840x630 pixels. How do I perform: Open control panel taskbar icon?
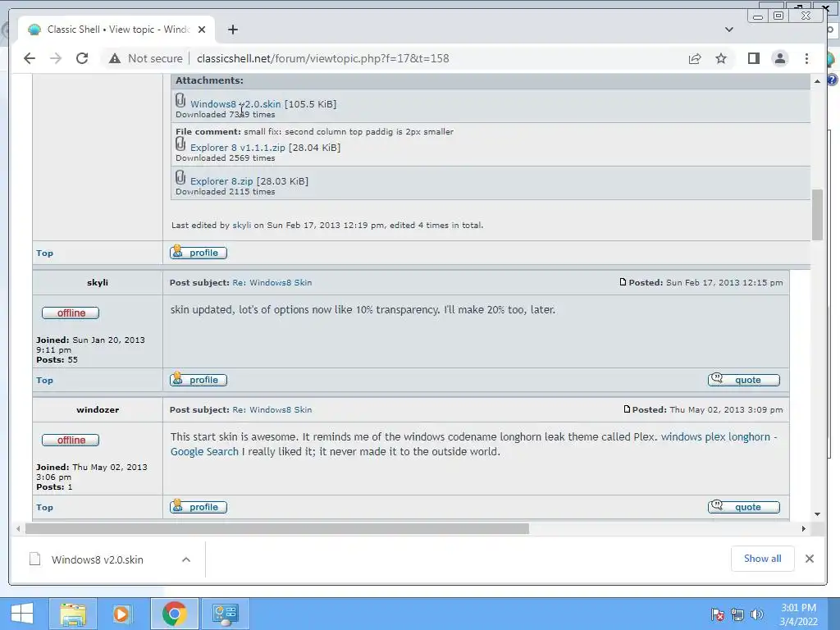[225, 614]
